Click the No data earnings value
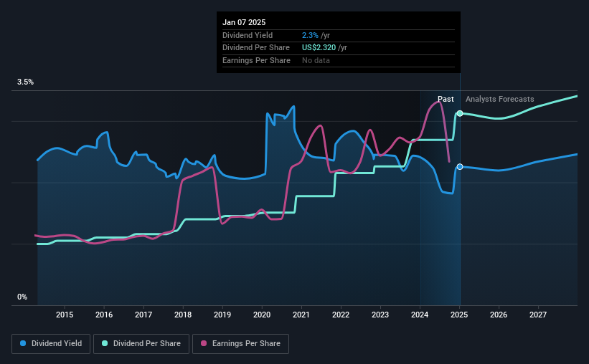Image resolution: width=589 pixels, height=364 pixels. pyautogui.click(x=316, y=60)
